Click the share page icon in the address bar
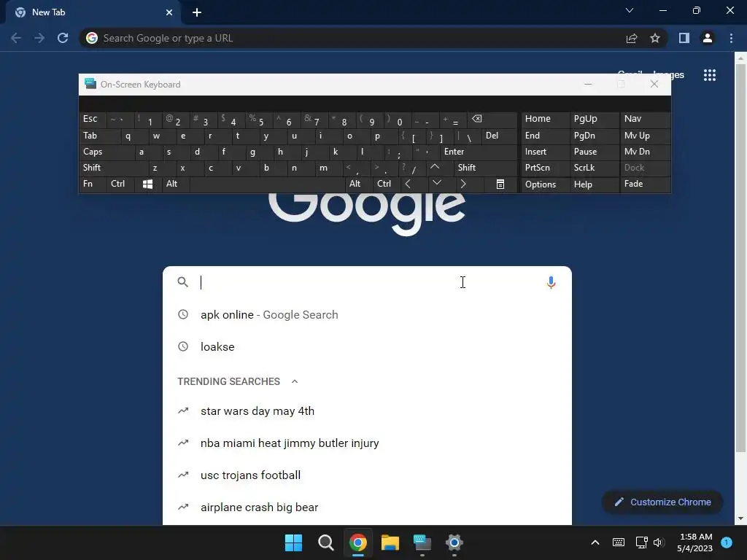The width and height of the screenshot is (747, 560). [x=632, y=38]
